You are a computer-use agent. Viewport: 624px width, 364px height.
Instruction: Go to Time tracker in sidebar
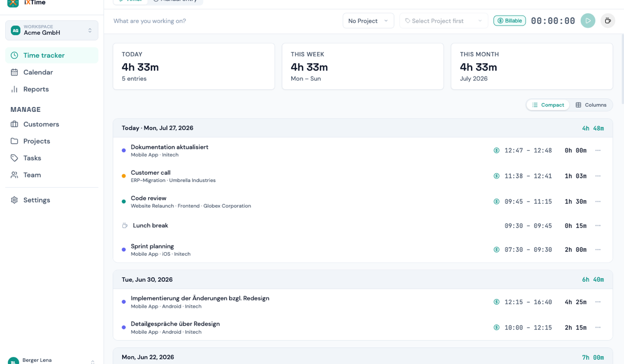click(x=51, y=55)
